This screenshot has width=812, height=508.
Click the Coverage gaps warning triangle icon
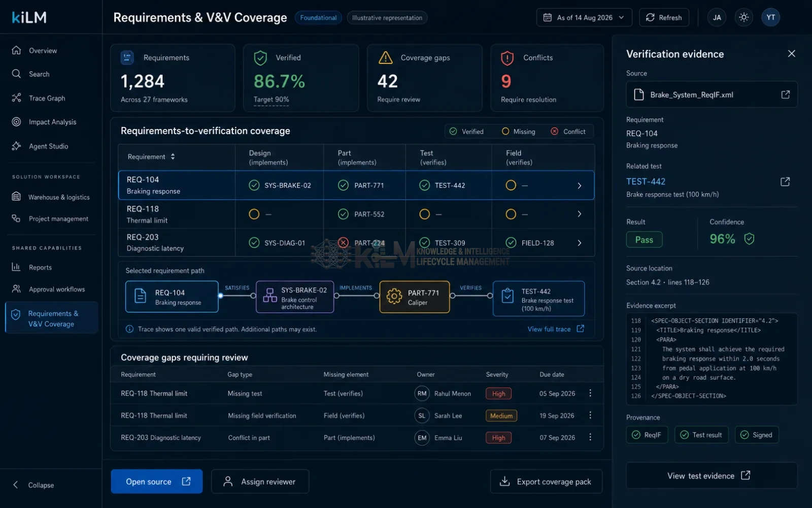pos(386,58)
